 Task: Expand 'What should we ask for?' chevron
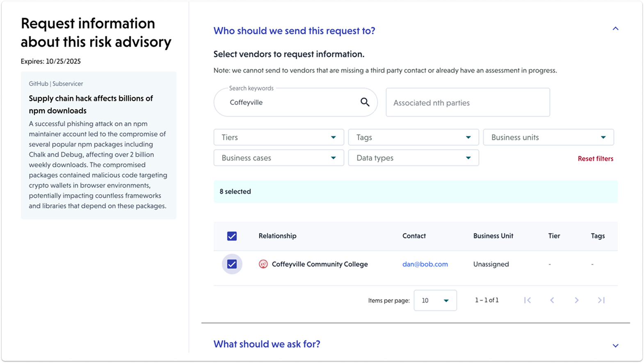point(615,345)
